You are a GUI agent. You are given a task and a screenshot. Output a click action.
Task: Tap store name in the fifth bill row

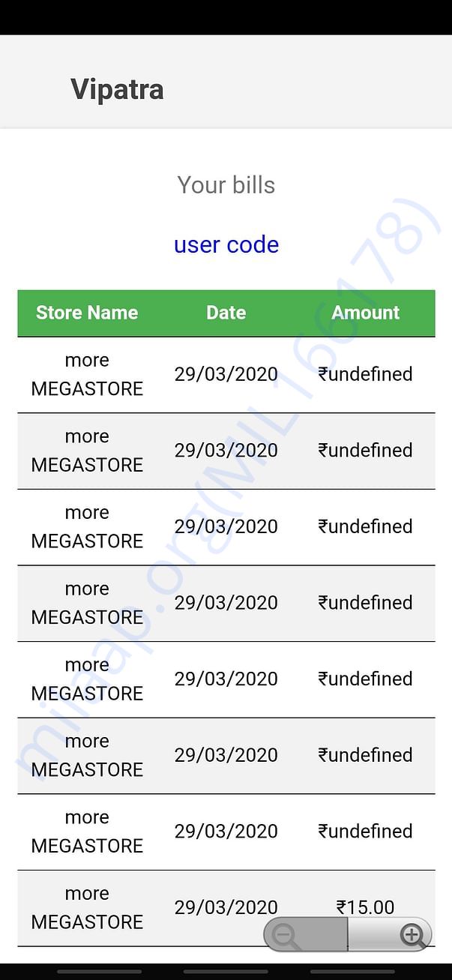point(87,679)
